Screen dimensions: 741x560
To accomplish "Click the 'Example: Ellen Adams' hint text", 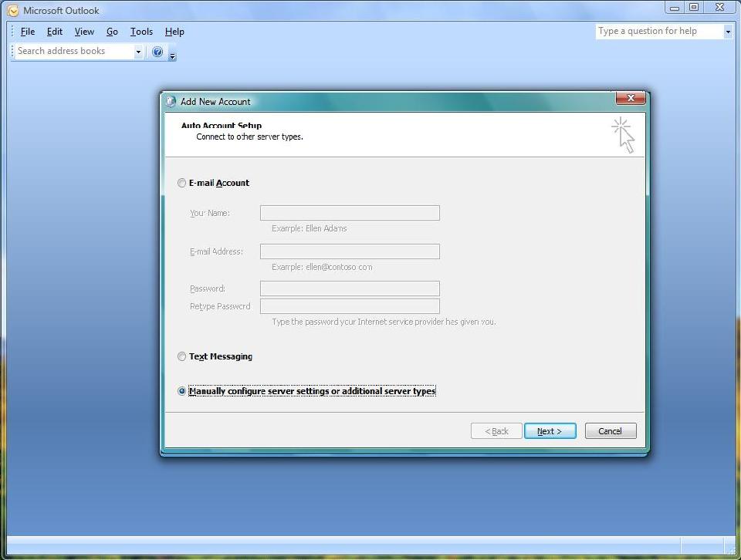I will tap(309, 228).
